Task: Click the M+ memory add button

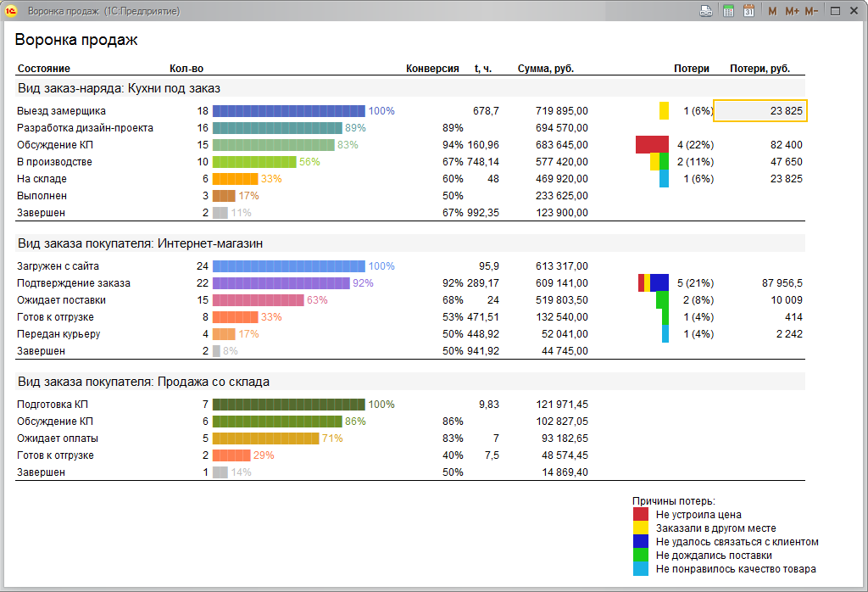Action: [792, 11]
